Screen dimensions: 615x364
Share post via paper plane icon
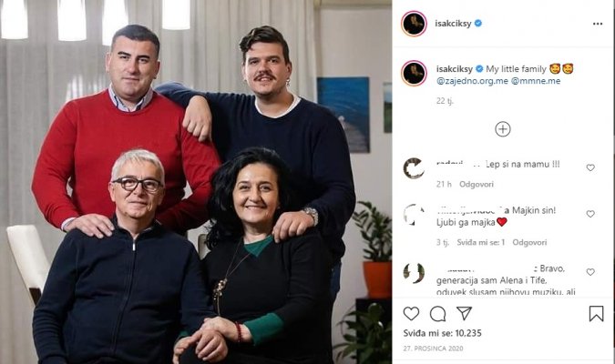point(464,313)
